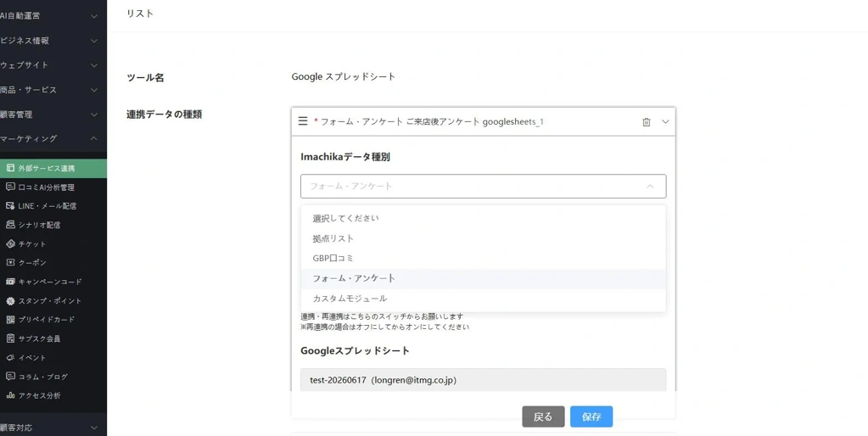Open クーポン menu item

pyautogui.click(x=53, y=262)
